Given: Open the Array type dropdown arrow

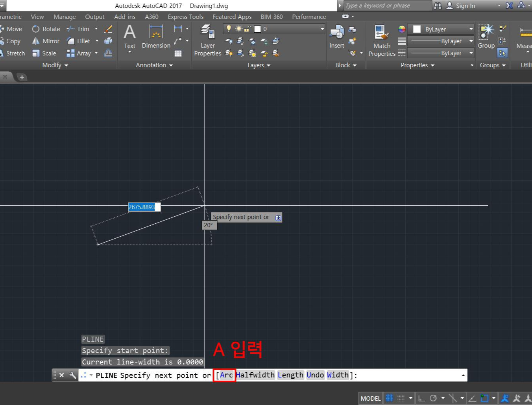Looking at the screenshot, I should point(96,53).
